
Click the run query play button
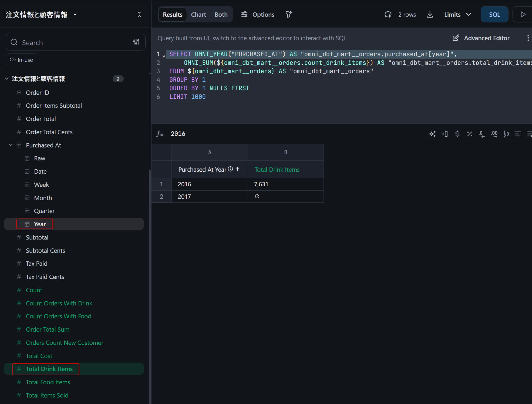click(523, 15)
